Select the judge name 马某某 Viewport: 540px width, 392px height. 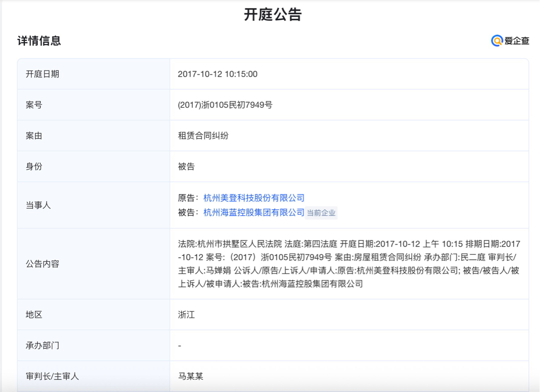[x=190, y=376]
